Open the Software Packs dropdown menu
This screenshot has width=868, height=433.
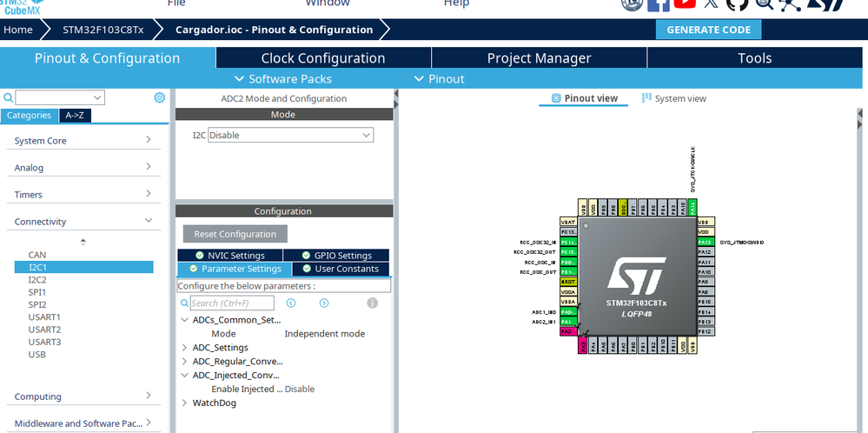click(x=283, y=78)
